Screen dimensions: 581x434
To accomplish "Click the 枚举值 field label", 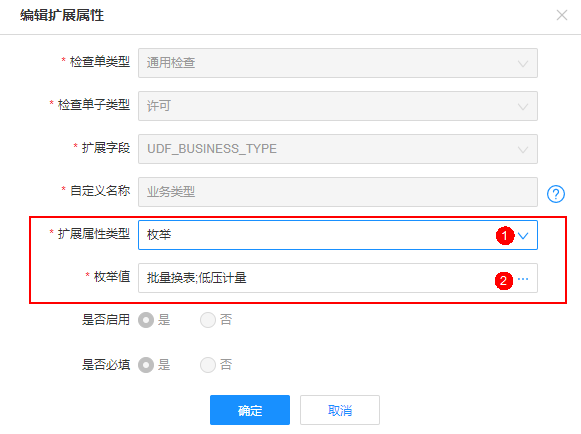I will [x=112, y=277].
